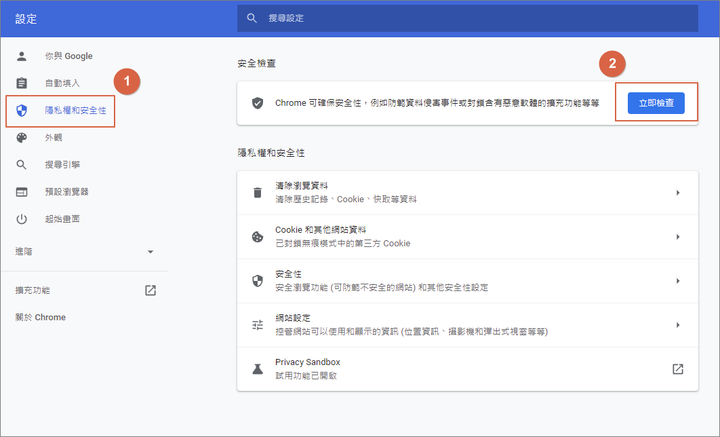
Task: Click the trash icon beside 清除瀏覽資料
Action: [x=257, y=192]
